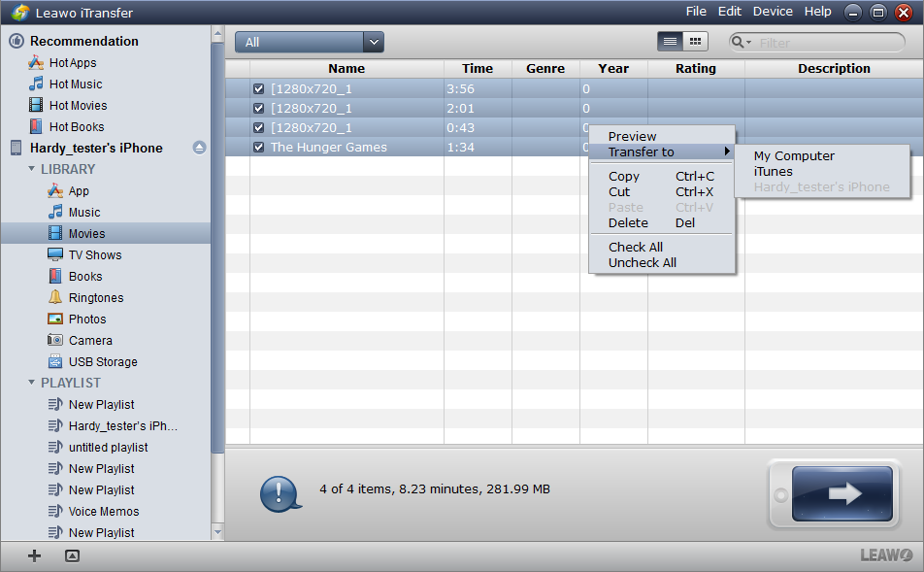Image resolution: width=924 pixels, height=572 pixels.
Task: Select Hardy_tester's iPhone device
Action: click(96, 148)
